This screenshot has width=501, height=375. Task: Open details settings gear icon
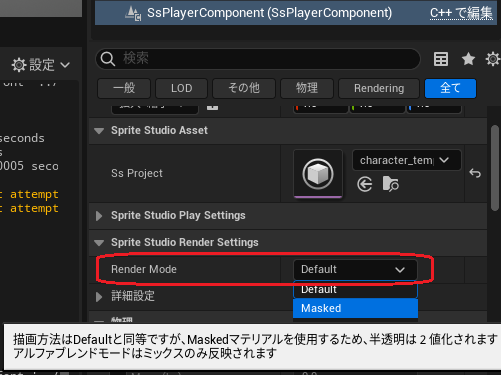pos(493,59)
